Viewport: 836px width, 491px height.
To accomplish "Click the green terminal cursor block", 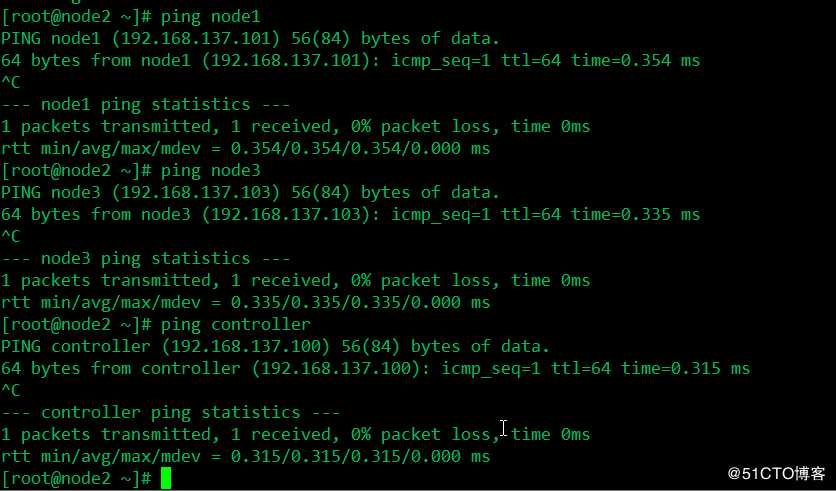I will pos(166,478).
